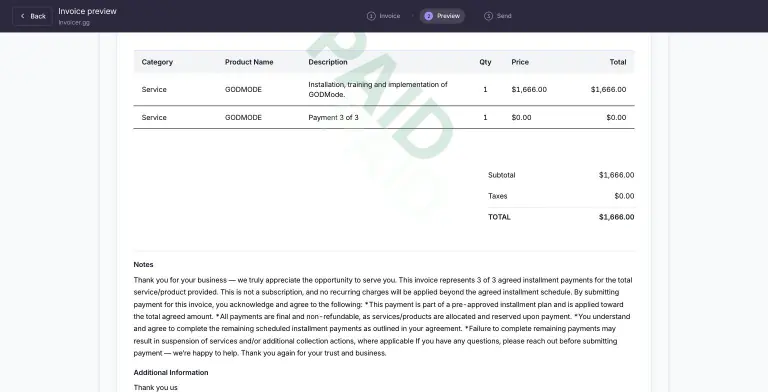Click the Invoice preview title
Screen dimensions: 768x392
87,11
